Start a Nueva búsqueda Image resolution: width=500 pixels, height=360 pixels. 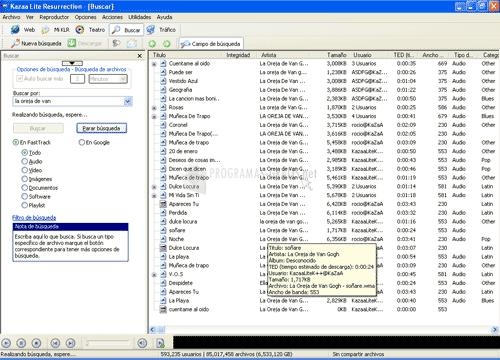tap(36, 43)
